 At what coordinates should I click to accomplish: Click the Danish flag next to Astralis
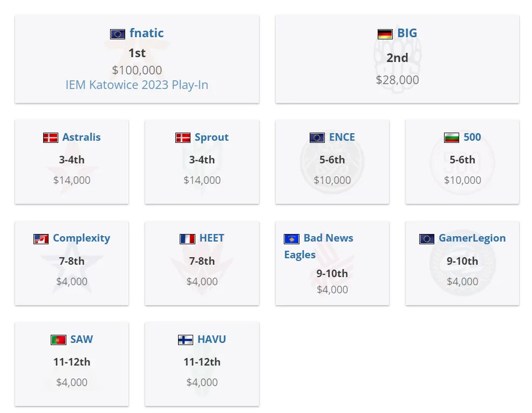[x=51, y=137]
